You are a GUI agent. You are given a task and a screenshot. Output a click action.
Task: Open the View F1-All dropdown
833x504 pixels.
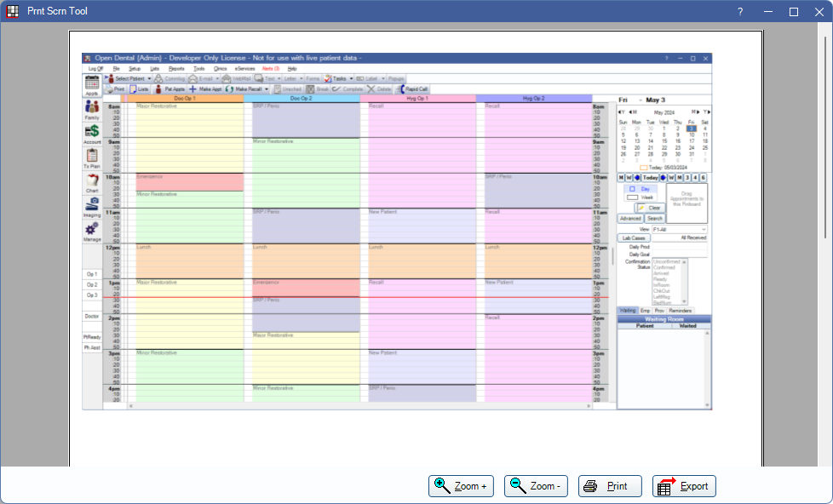coord(679,229)
